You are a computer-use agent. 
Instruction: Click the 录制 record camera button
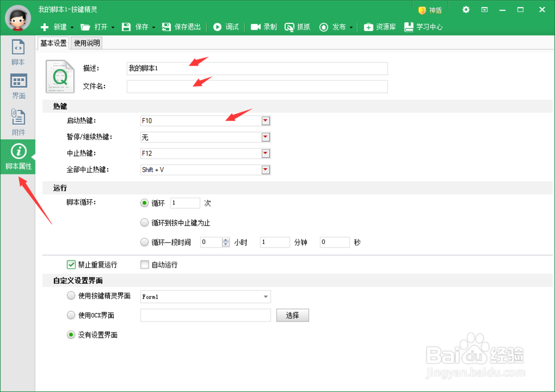(x=264, y=27)
